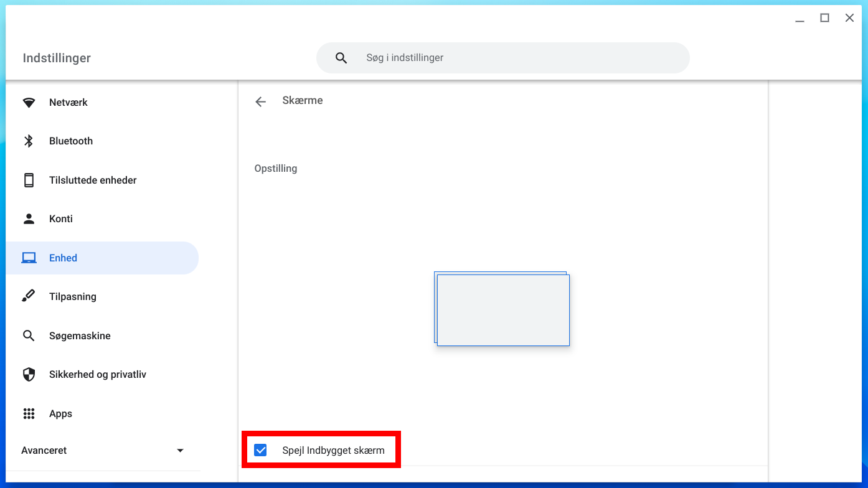Viewport: 868px width, 488px height.
Task: Click the 'Spejl Indbygget skærm' label text
Action: [x=333, y=450]
